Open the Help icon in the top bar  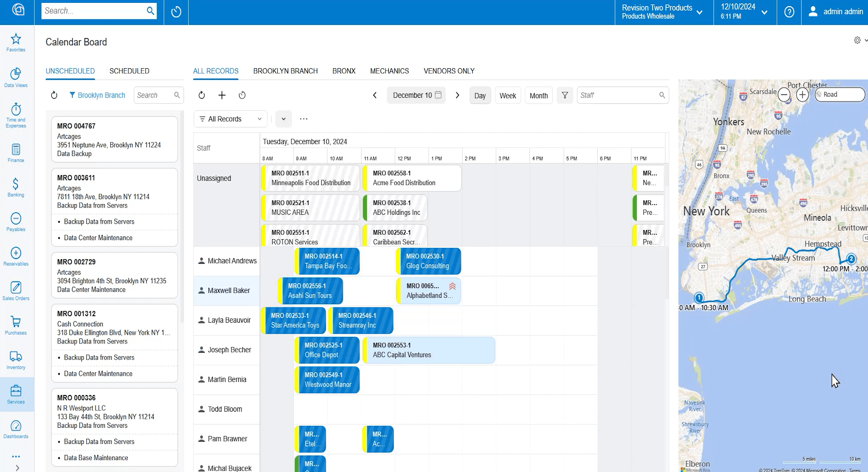pos(789,12)
